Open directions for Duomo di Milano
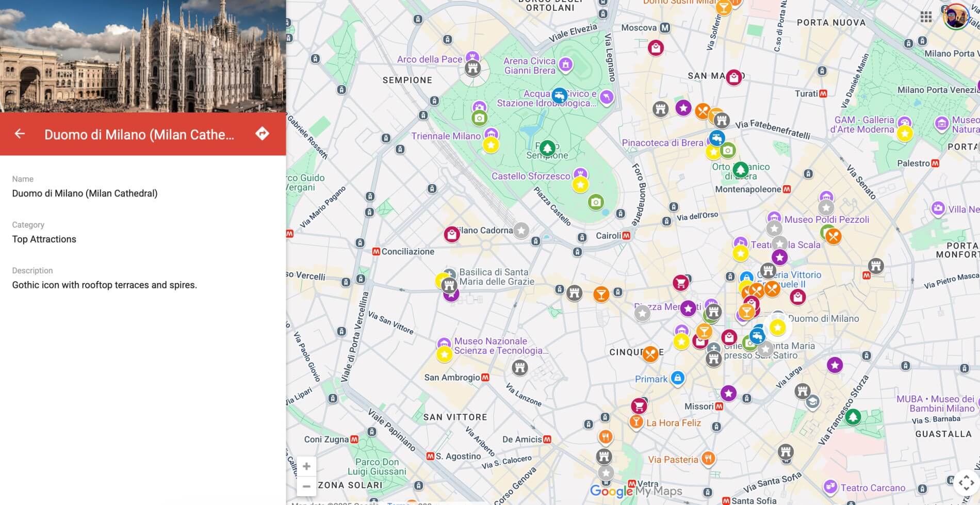The width and height of the screenshot is (980, 505). tap(262, 134)
